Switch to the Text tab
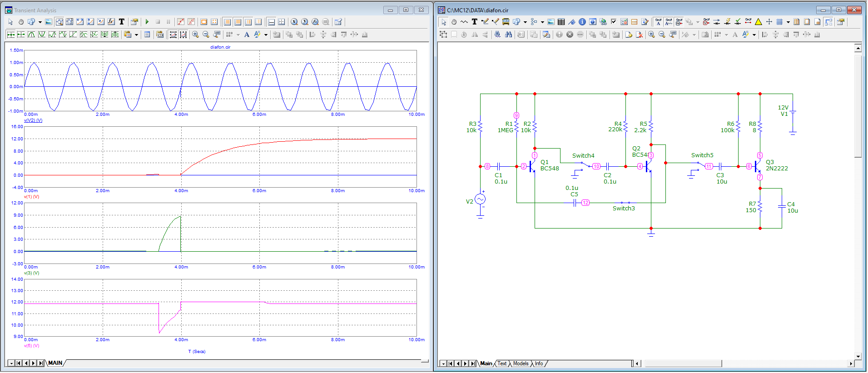The width and height of the screenshot is (868, 373). coord(502,363)
